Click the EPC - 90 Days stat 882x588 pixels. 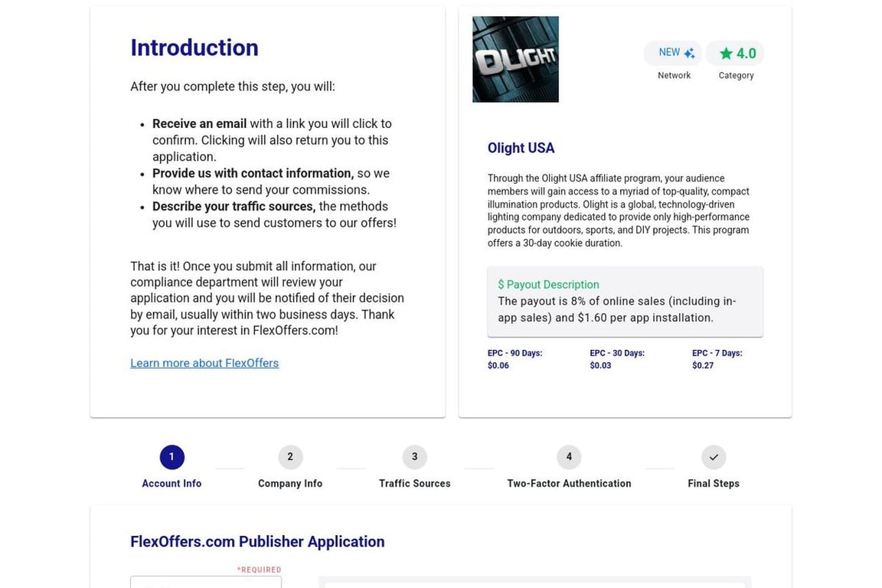514,359
